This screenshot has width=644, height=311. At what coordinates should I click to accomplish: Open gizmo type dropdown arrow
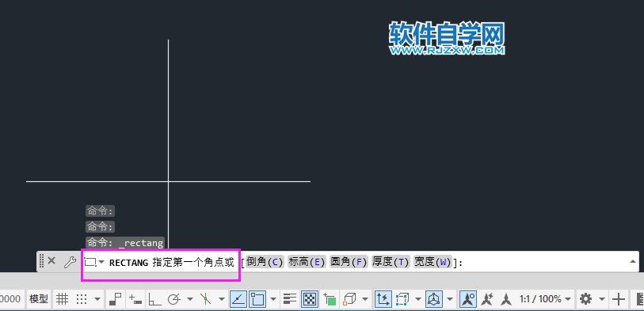coord(450,299)
